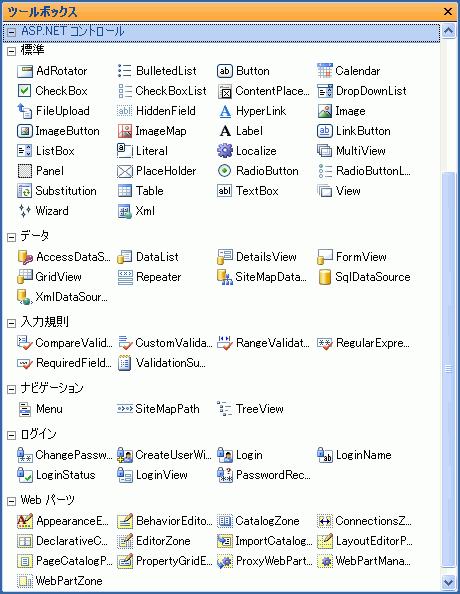Collapse the ASP.NET コントロール group
460x594 pixels.
tap(11, 32)
